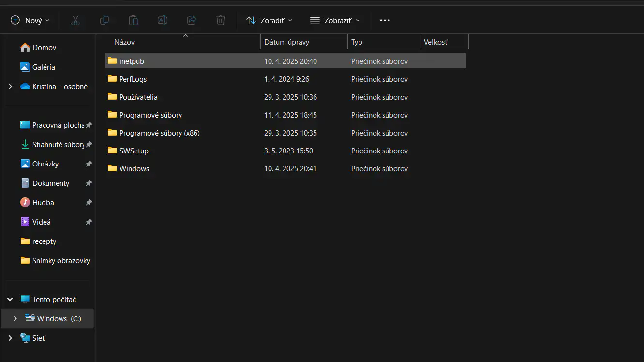Viewport: 644px width, 362px height.
Task: Go to Galéria in the sidebar
Action: click(44, 67)
